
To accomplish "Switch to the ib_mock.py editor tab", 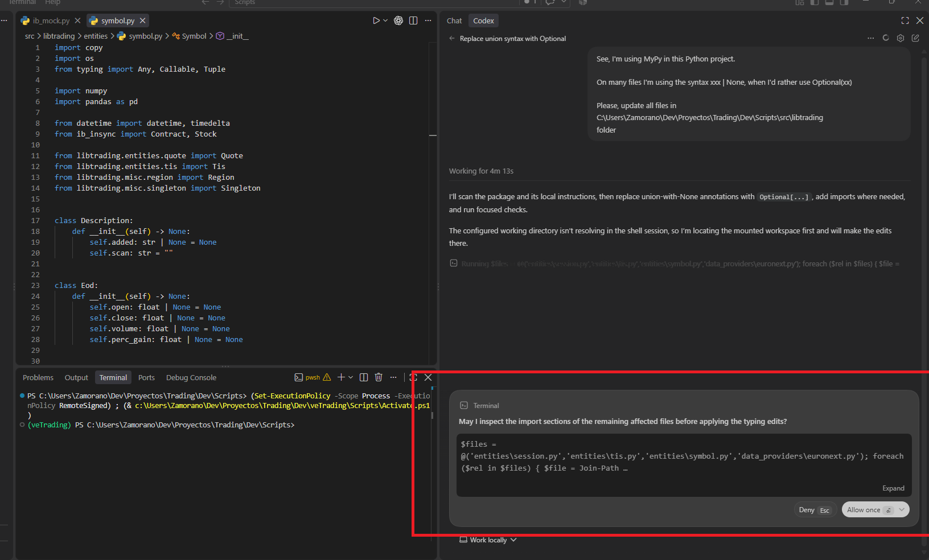I will tap(51, 20).
